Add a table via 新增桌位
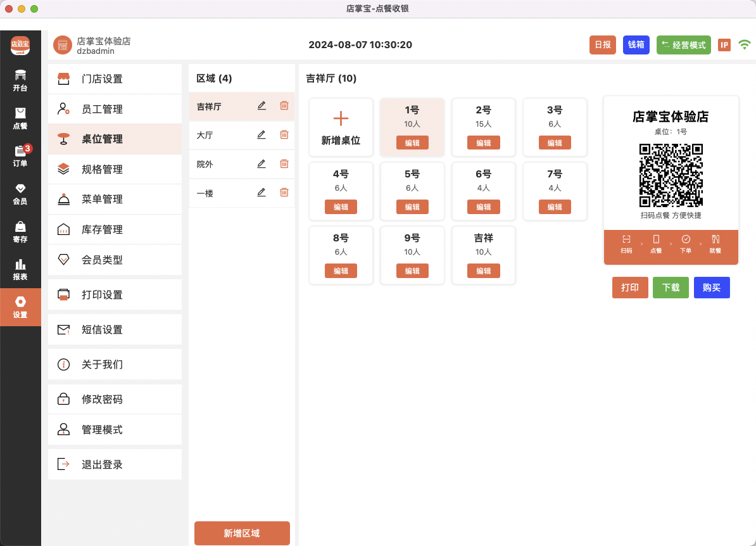 point(341,127)
